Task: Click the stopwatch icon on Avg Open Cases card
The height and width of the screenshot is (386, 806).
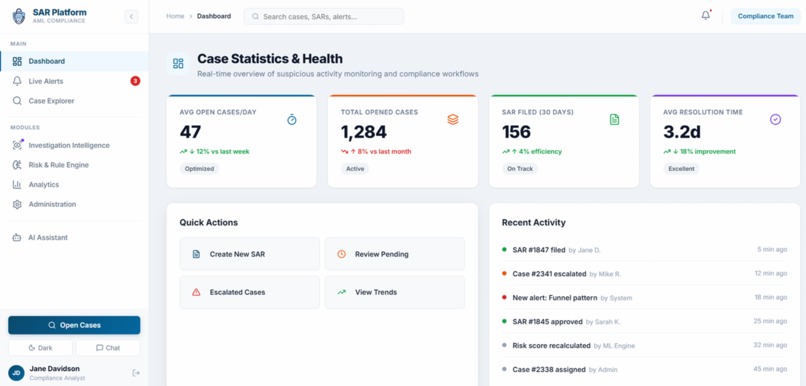Action: point(291,120)
